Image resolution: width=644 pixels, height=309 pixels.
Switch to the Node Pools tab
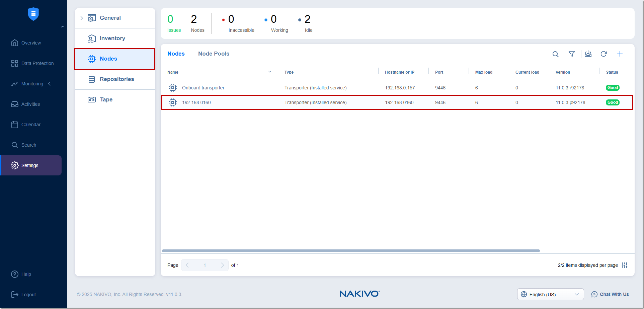(214, 54)
